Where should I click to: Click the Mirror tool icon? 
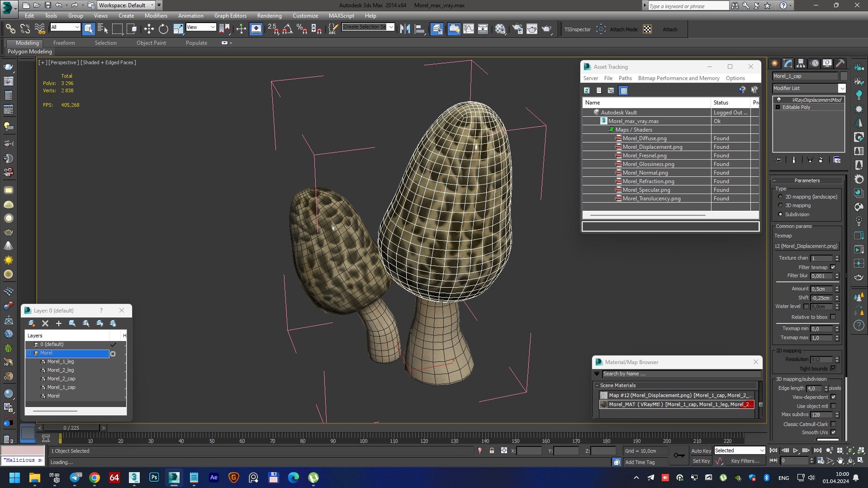click(405, 29)
